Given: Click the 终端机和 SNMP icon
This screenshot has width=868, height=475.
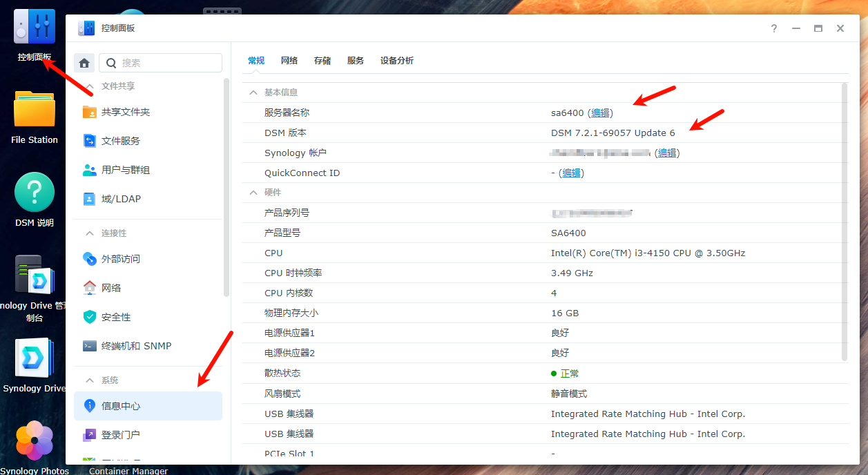Looking at the screenshot, I should (90, 346).
